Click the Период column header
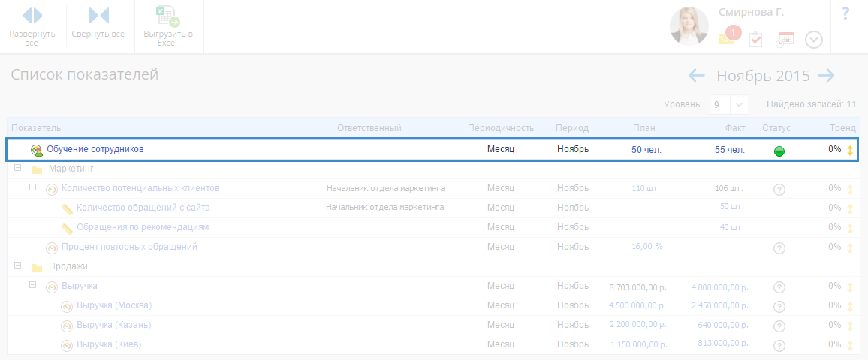This screenshot has height=360, width=868. (572, 128)
